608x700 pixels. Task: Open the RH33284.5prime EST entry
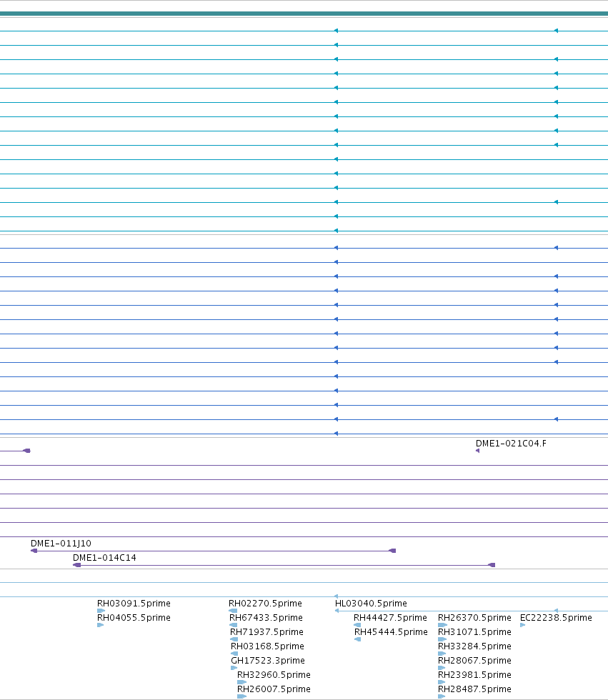click(x=474, y=646)
